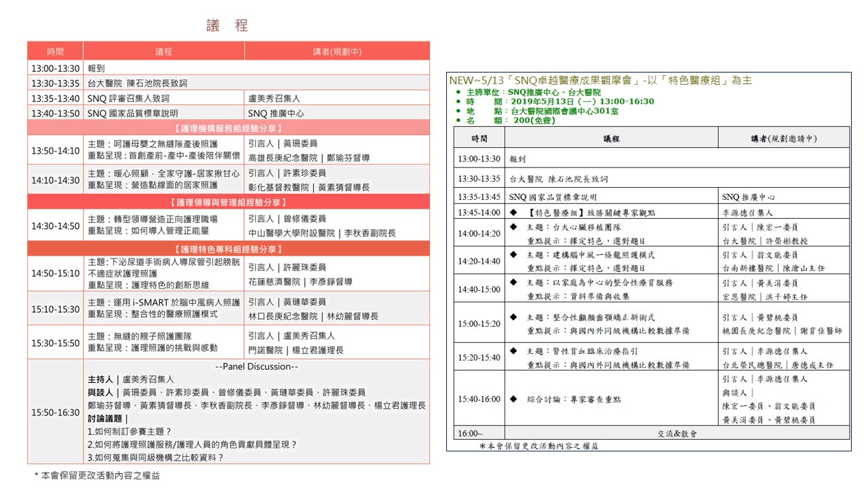Click the 護理領導與管理組經驗分享 section banner
This screenshot has height=488, width=868.
[x=229, y=202]
